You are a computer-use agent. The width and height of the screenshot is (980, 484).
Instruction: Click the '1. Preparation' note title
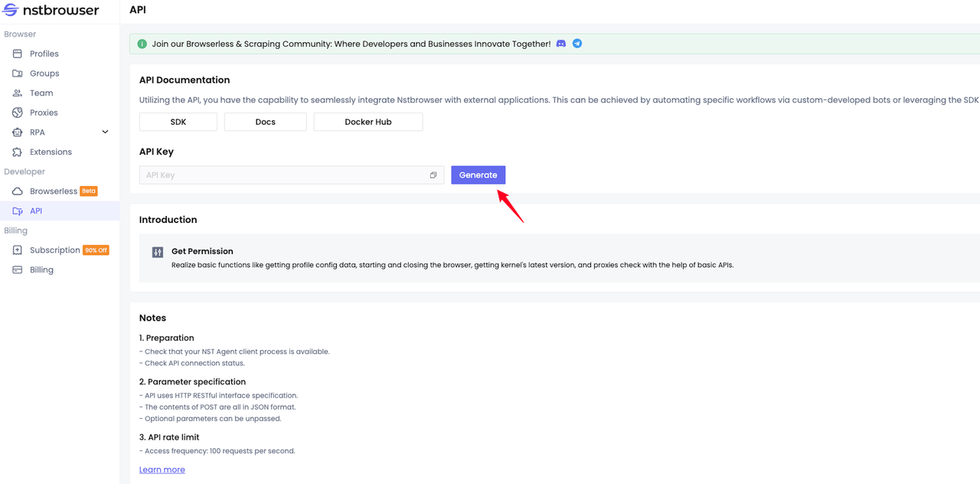click(x=167, y=338)
